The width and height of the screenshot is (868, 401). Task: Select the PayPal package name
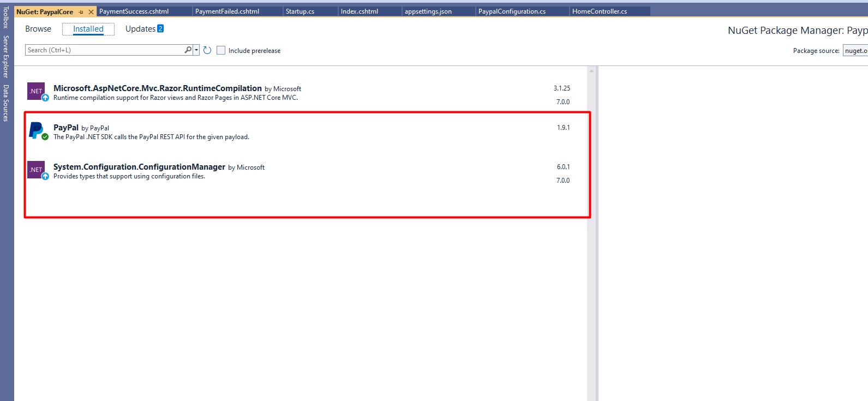pos(66,128)
